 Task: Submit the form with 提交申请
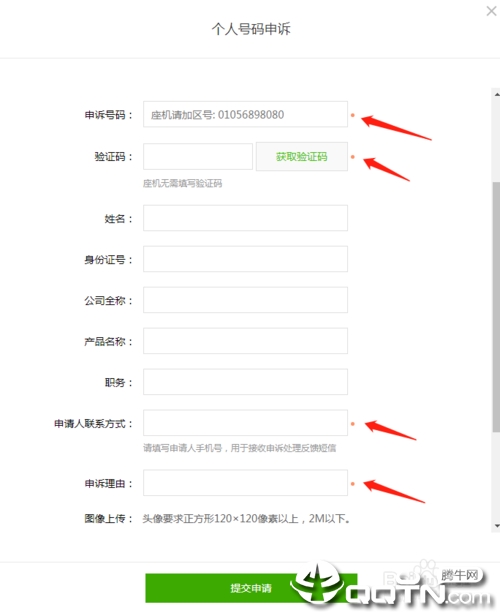pos(251,588)
